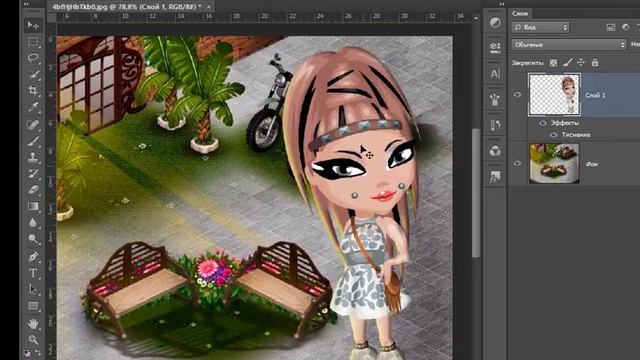Expand the right panel dock double arrows
This screenshot has width=640, height=360.
coord(502,4)
